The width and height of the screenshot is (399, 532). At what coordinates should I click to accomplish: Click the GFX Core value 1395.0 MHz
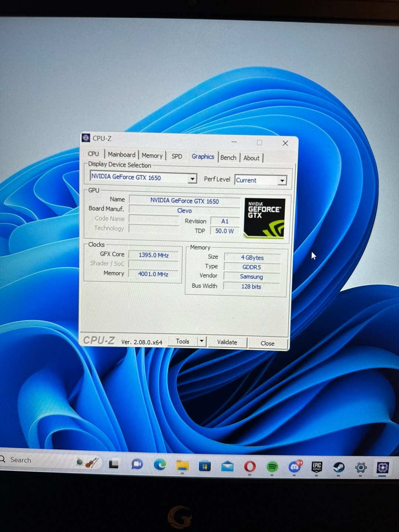[154, 255]
